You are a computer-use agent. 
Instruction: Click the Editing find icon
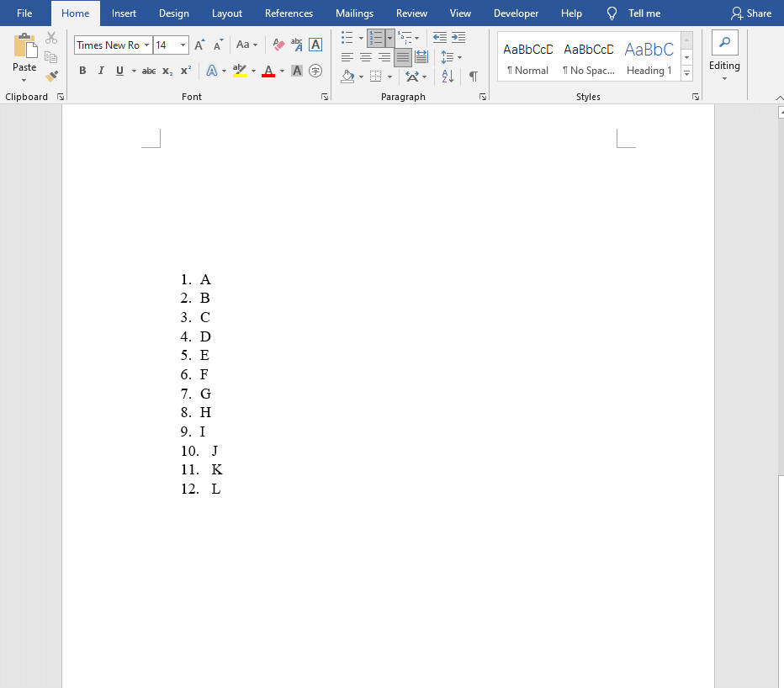(x=724, y=43)
